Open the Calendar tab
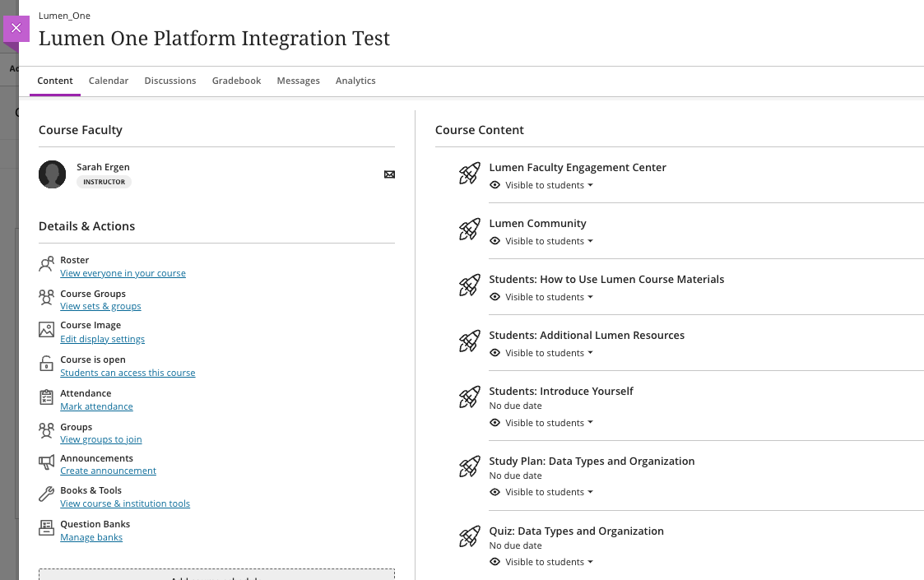 [108, 81]
